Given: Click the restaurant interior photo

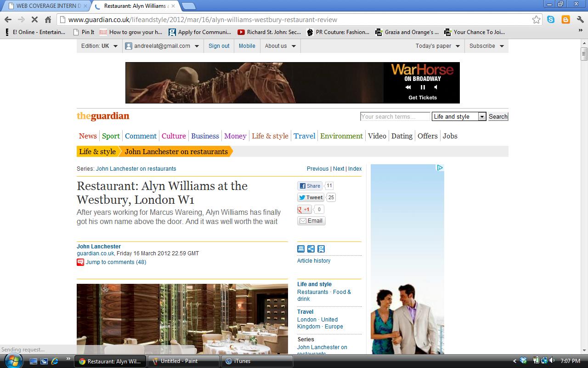Looking at the screenshot, I should point(182,319).
